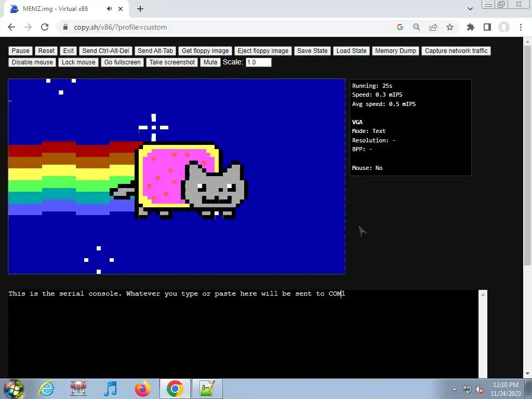This screenshot has height=399, width=532.
Task: Click Capture network traffic button
Action: 456,51
